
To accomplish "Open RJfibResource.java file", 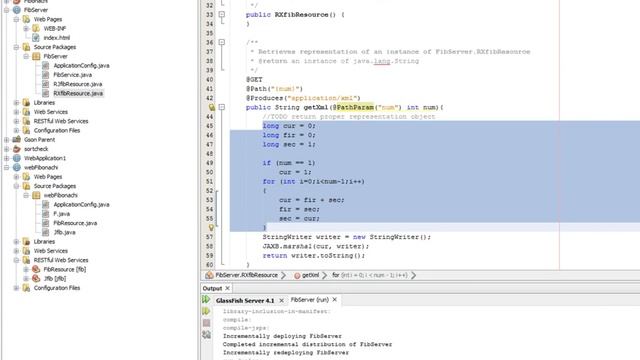I will point(78,84).
